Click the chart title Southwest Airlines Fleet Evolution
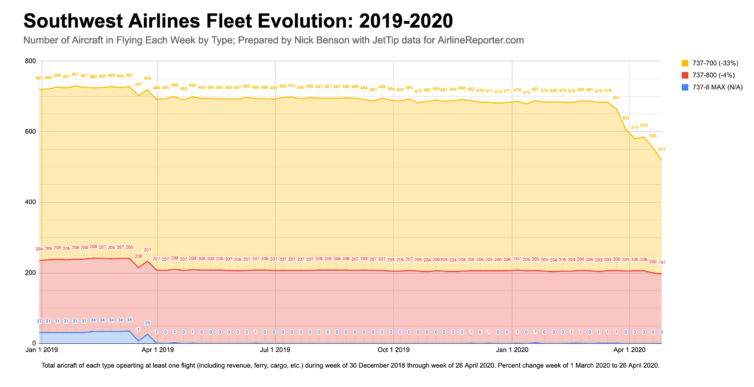 pyautogui.click(x=238, y=21)
